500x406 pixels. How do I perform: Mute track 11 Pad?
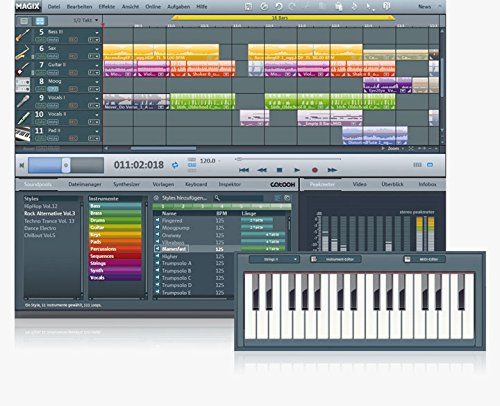click(53, 138)
